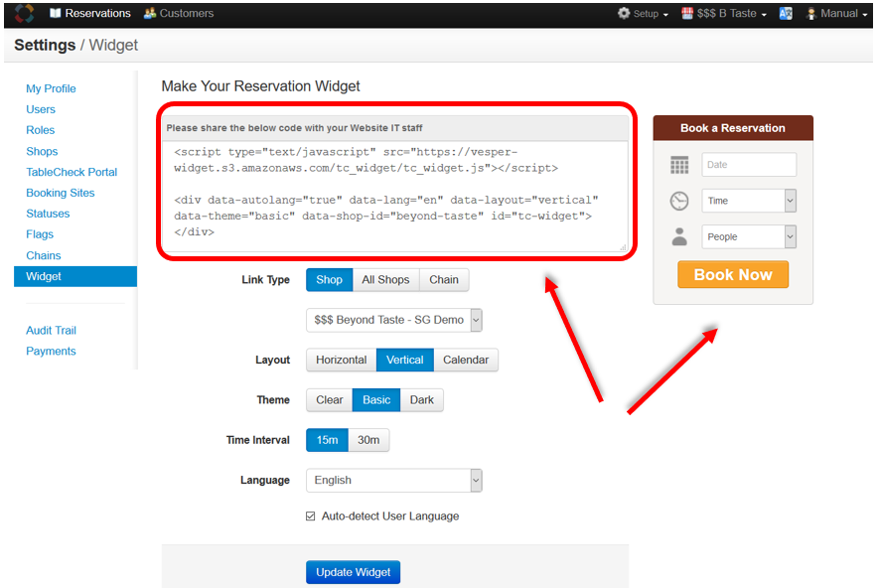Open Booking Sites settings
The width and height of the screenshot is (878, 588).
[x=61, y=193]
